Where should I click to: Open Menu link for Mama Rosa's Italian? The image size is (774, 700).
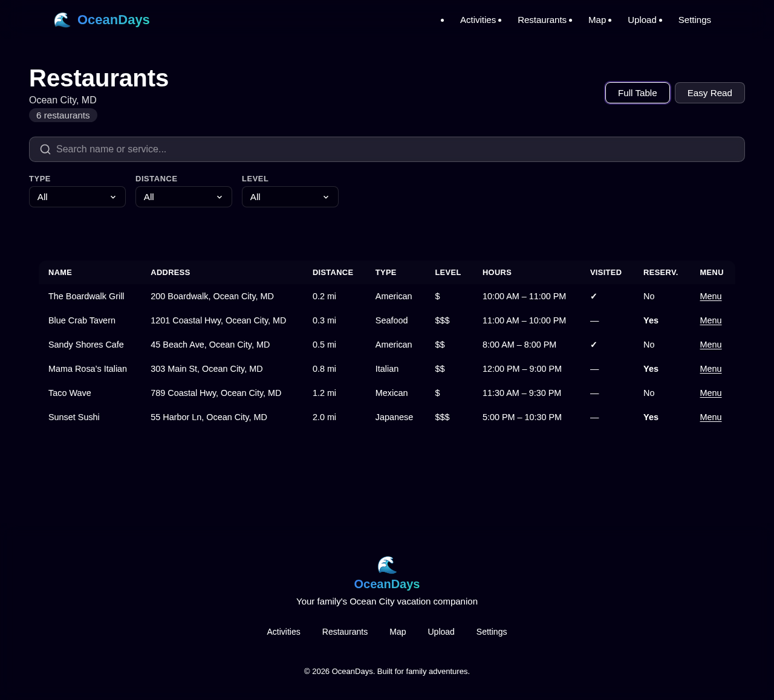point(711,369)
